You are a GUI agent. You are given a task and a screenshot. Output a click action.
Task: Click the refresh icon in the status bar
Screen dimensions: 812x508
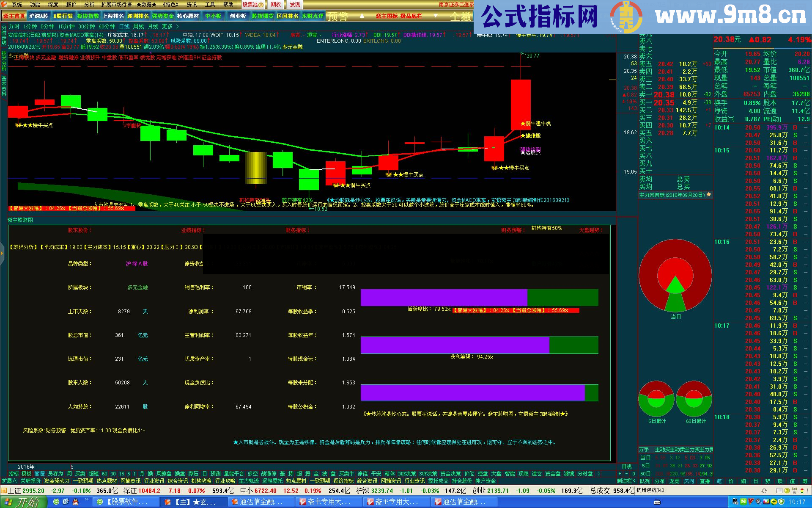(x=764, y=491)
